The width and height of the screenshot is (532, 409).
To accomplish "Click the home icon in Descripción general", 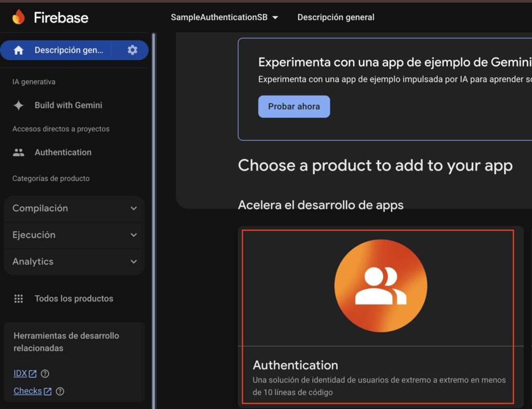I will [x=18, y=50].
